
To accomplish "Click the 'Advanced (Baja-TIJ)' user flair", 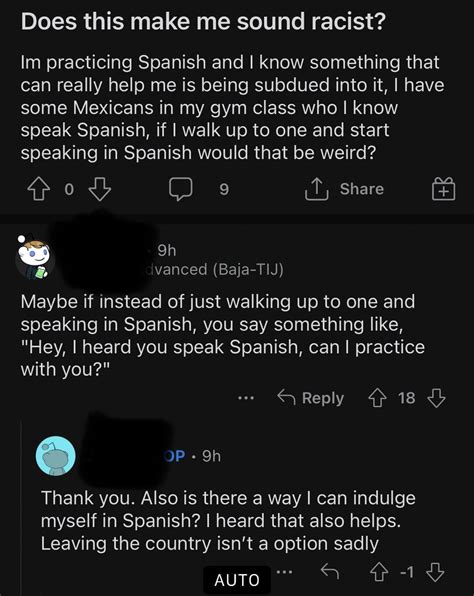I will point(214,269).
